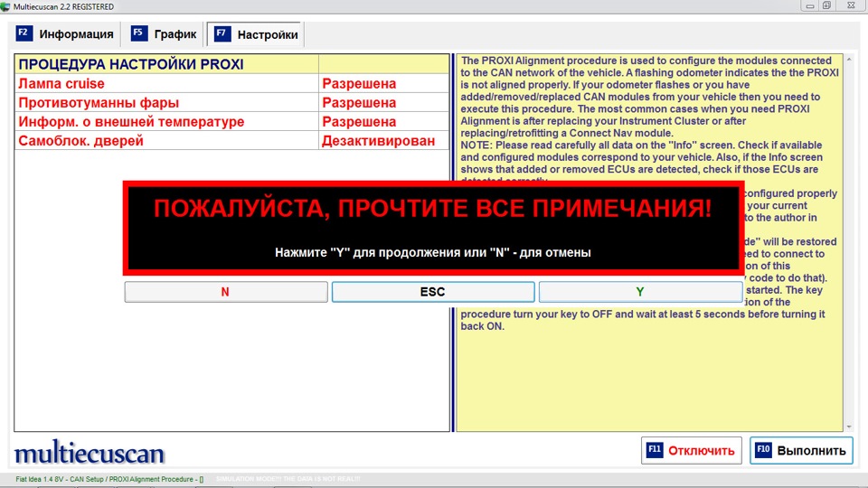Restore down the Multiecuscan window
This screenshot has width=868, height=488.
click(826, 5)
